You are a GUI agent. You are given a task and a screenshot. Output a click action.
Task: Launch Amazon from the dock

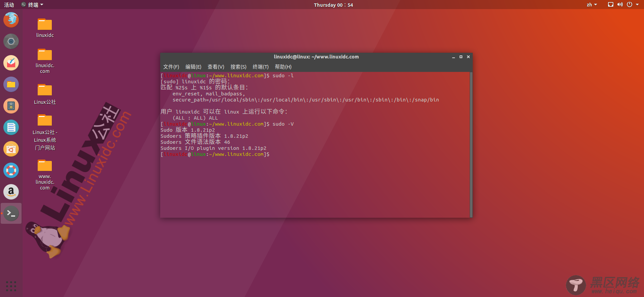click(x=11, y=192)
